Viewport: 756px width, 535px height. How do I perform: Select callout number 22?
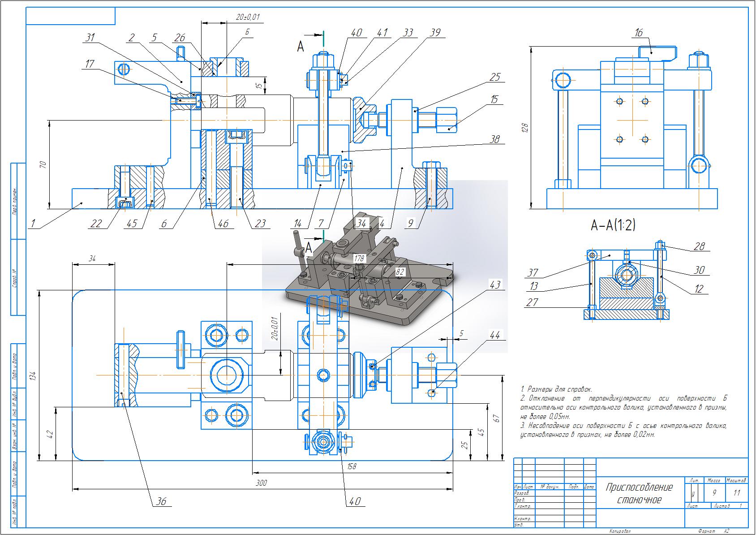[96, 224]
